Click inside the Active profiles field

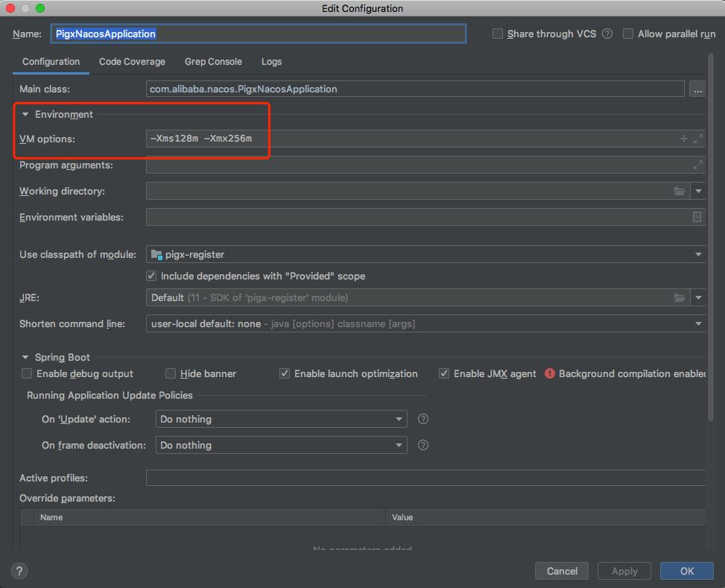click(425, 478)
